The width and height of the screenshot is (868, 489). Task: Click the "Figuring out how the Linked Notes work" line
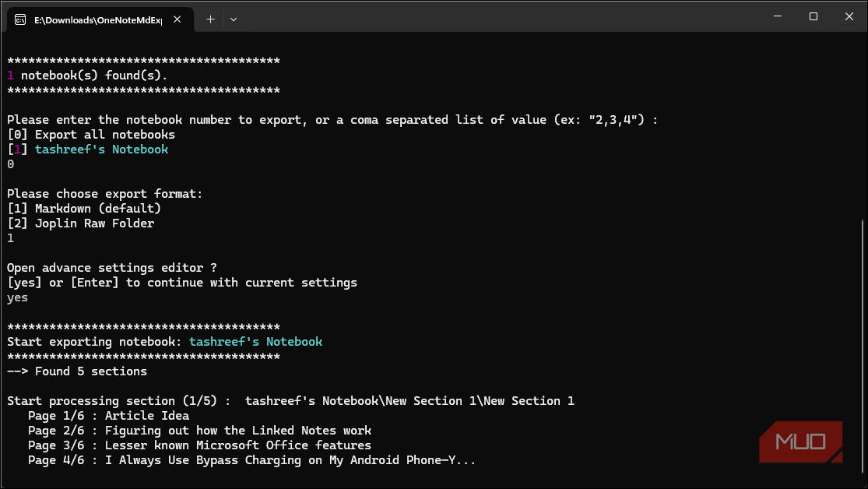click(238, 431)
